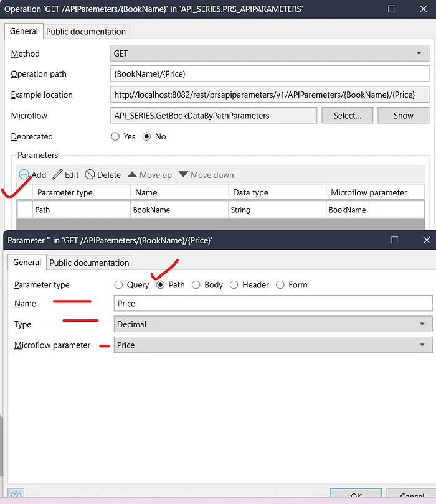The width and height of the screenshot is (436, 504).
Task: Open Public documentation tab of Operation dialog
Action: tap(86, 32)
